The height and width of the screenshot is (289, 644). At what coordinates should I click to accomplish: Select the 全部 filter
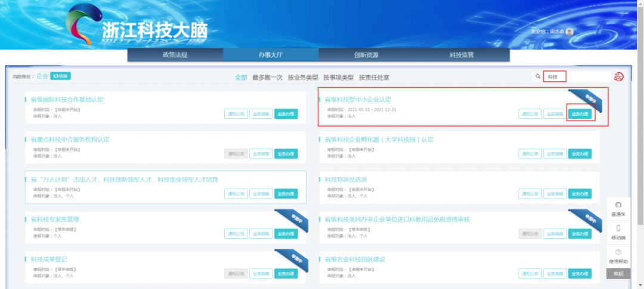[241, 77]
